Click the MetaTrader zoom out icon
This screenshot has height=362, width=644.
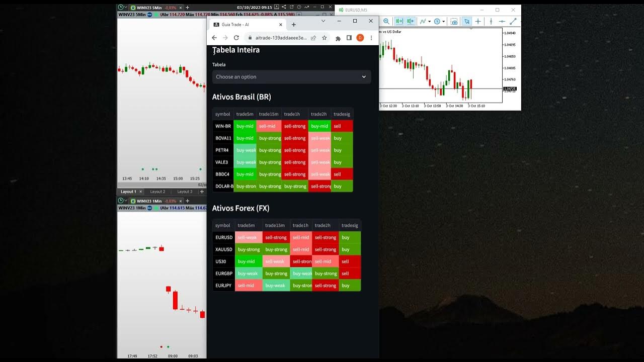(386, 21)
